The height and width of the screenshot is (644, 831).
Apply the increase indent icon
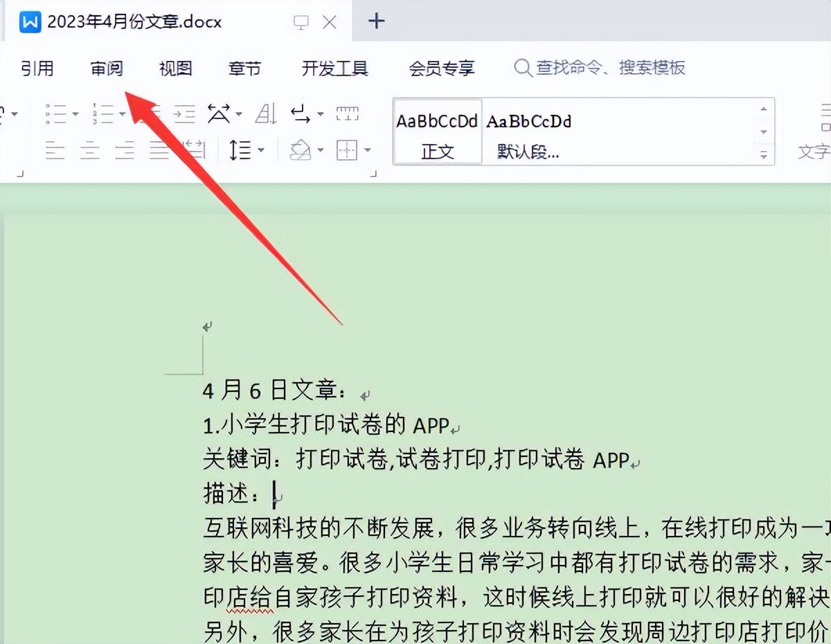click(x=184, y=113)
